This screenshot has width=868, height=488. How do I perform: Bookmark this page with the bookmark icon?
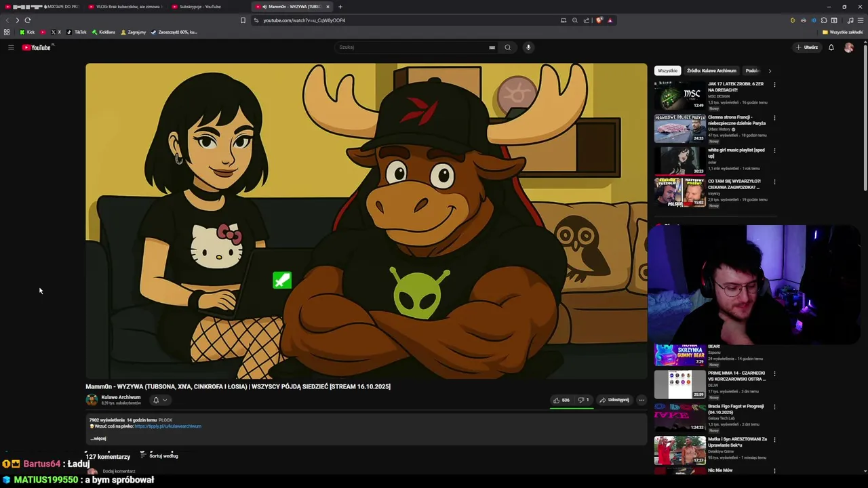coord(243,20)
